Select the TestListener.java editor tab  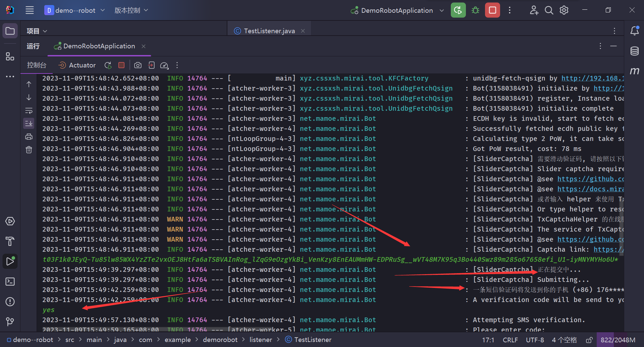269,31
